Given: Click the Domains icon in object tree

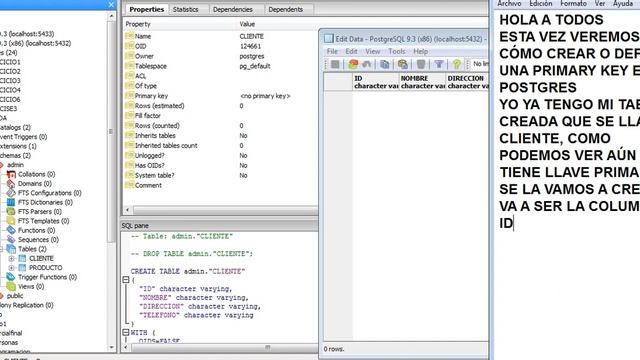Looking at the screenshot, I should [11, 184].
